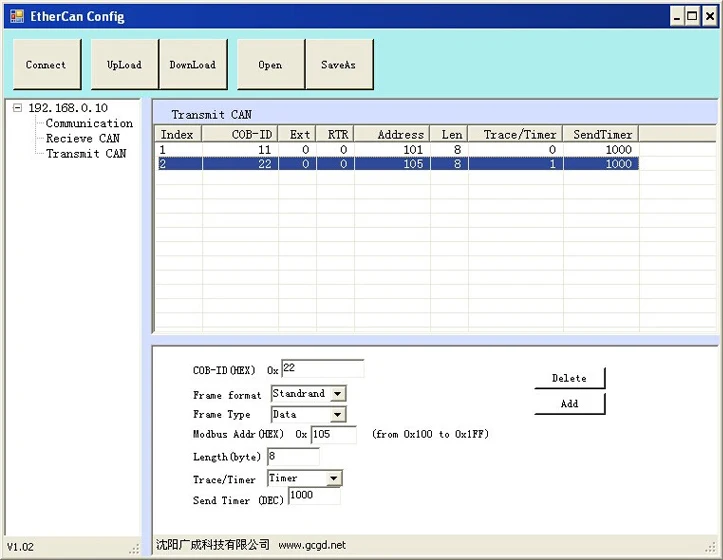Collapse the 192.168.0.10 tree node
Screen dimensions: 723x560
point(18,108)
